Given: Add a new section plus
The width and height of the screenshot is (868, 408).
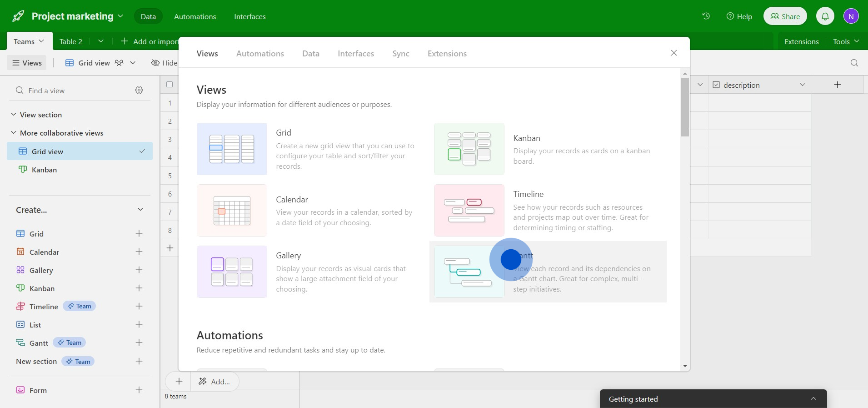Looking at the screenshot, I should (x=139, y=361).
